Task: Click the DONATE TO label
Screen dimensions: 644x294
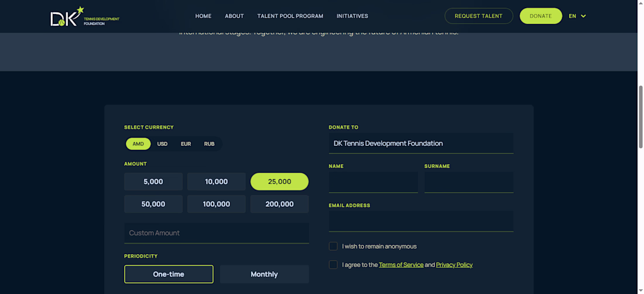Action: [344, 127]
